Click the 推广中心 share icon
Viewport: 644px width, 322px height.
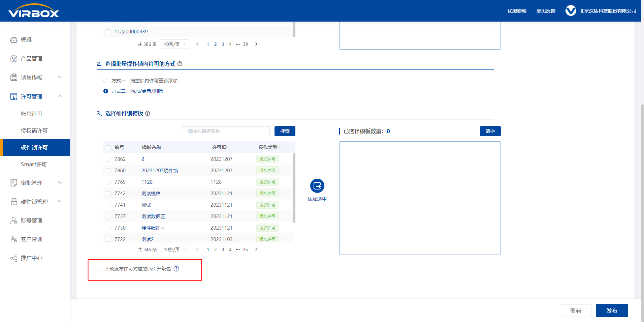[14, 258]
